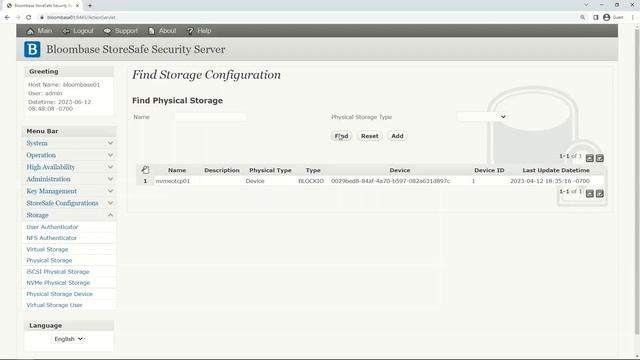The width and height of the screenshot is (640, 360).
Task: Click the Description column header
Action: 222,170
